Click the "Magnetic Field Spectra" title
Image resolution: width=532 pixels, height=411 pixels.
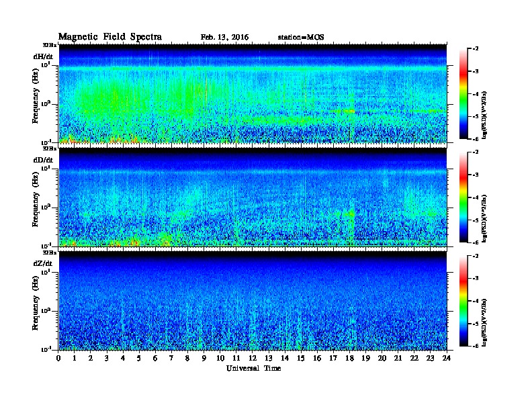[110, 37]
